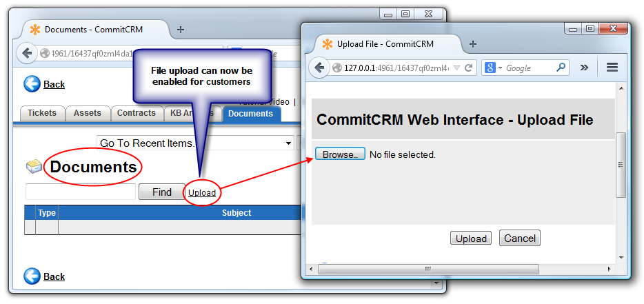Click the Upload link next to Find
The image size is (644, 304).
point(202,192)
